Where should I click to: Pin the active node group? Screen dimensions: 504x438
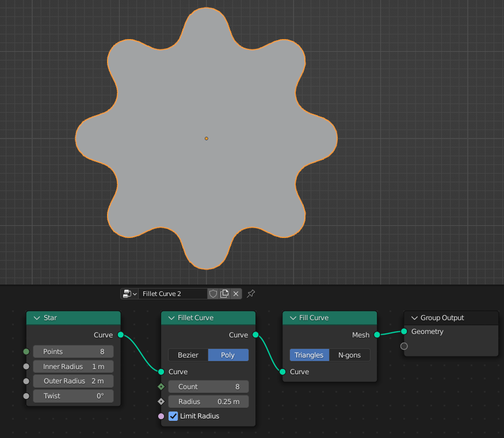[x=250, y=294]
